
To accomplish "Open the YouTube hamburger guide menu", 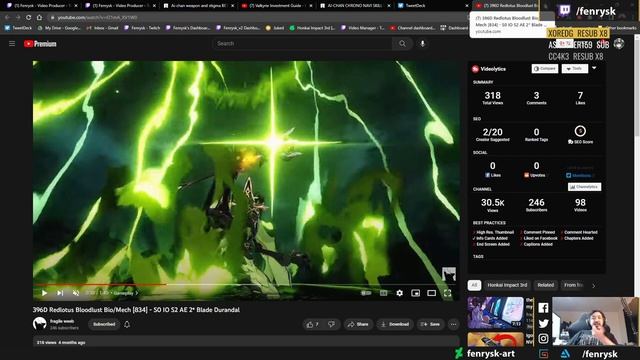I will tap(12, 44).
